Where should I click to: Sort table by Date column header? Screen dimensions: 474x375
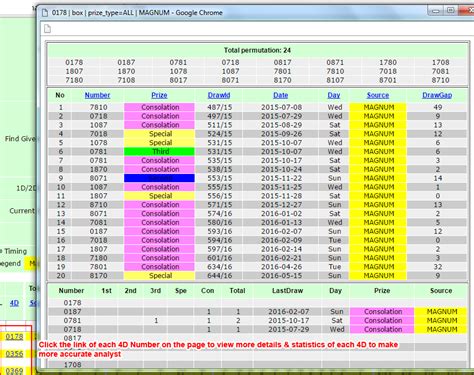(281, 95)
